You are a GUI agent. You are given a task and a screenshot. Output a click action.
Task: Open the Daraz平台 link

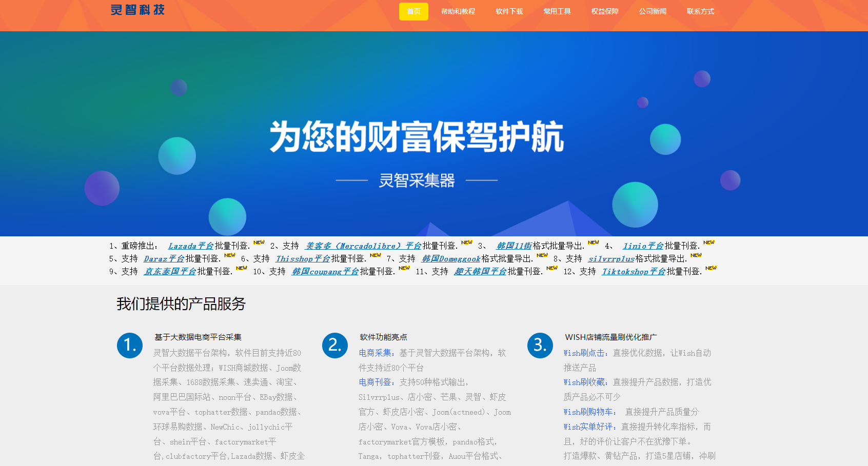[x=164, y=258]
